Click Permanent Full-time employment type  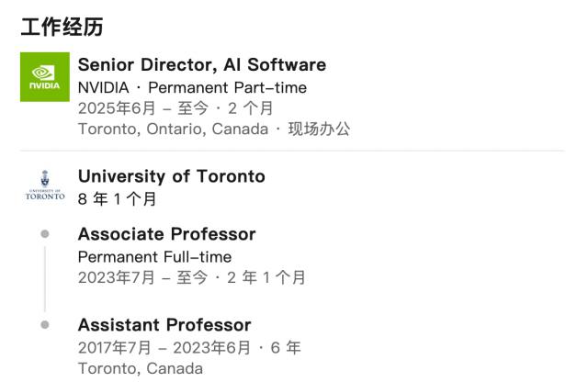154,256
